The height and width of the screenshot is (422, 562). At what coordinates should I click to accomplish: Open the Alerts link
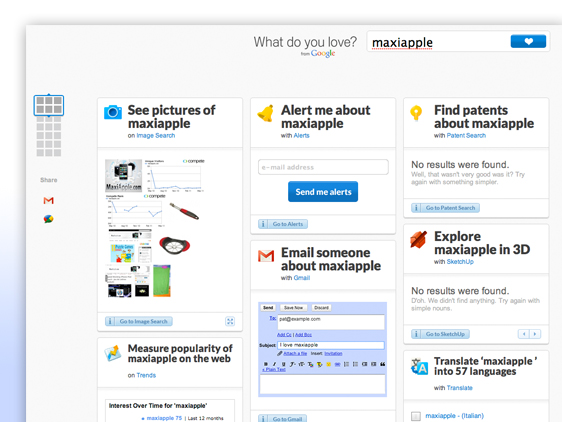click(x=301, y=136)
